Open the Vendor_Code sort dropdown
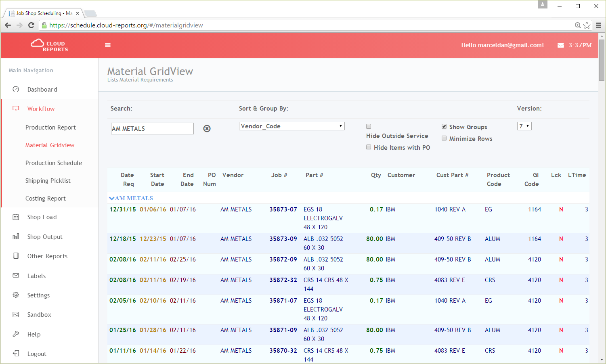This screenshot has height=364, width=606. [x=292, y=126]
